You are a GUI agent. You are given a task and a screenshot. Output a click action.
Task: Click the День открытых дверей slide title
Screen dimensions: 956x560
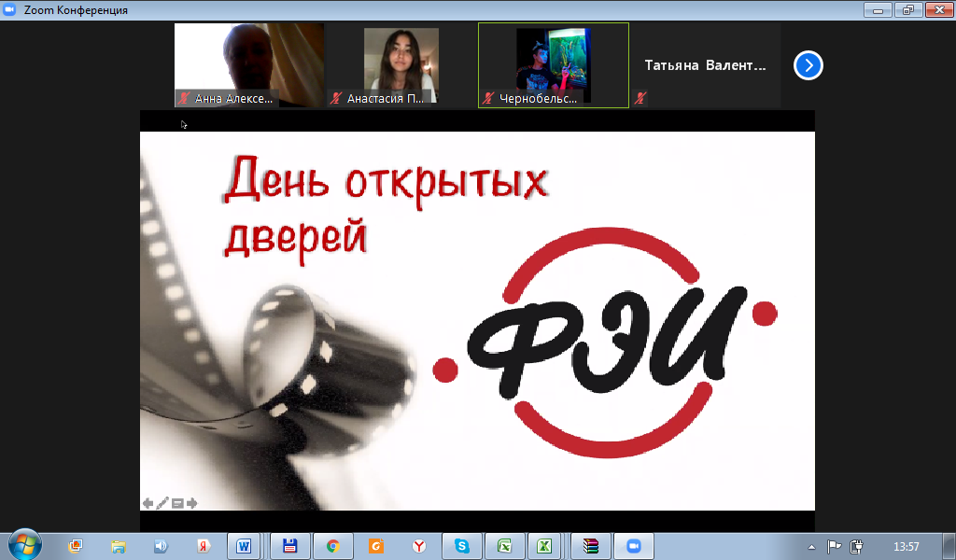tap(387, 209)
